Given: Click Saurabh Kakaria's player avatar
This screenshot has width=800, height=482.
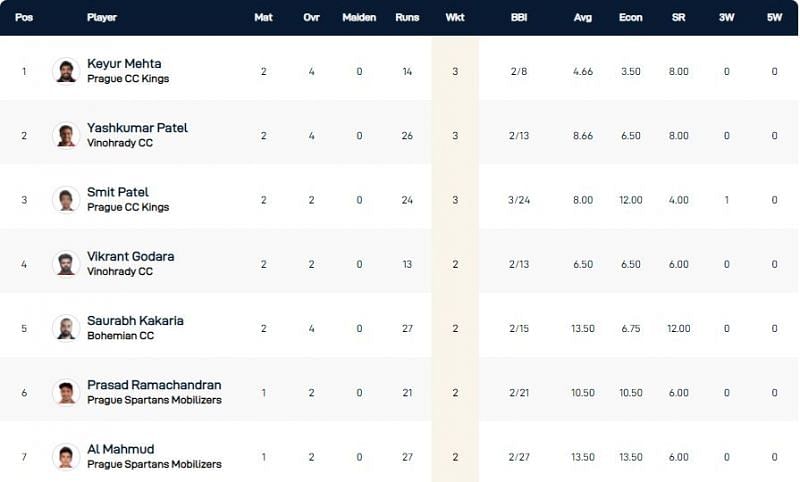Looking at the screenshot, I should click(66, 328).
